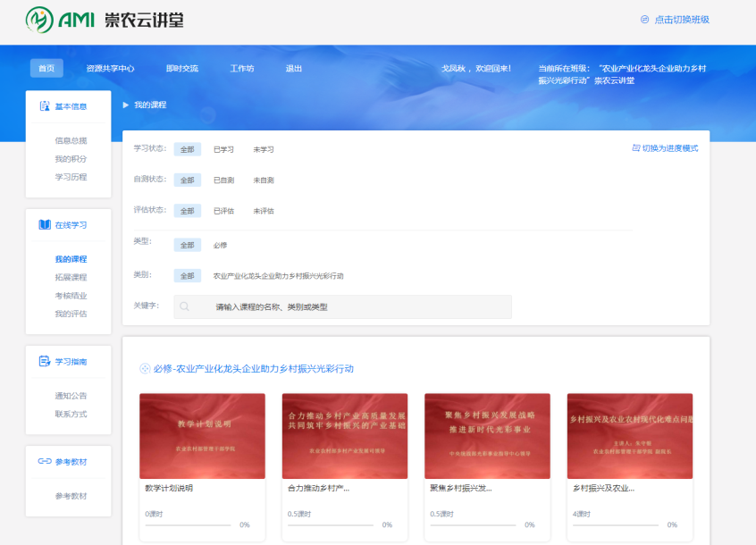This screenshot has height=545, width=756.
Task: Open 拓展课程 in the sidebar
Action: (x=71, y=277)
